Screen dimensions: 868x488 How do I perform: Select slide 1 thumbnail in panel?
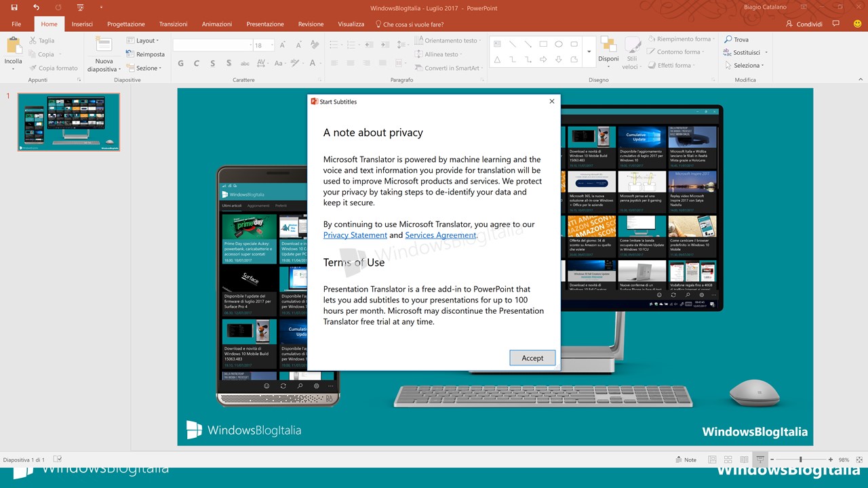coord(68,122)
